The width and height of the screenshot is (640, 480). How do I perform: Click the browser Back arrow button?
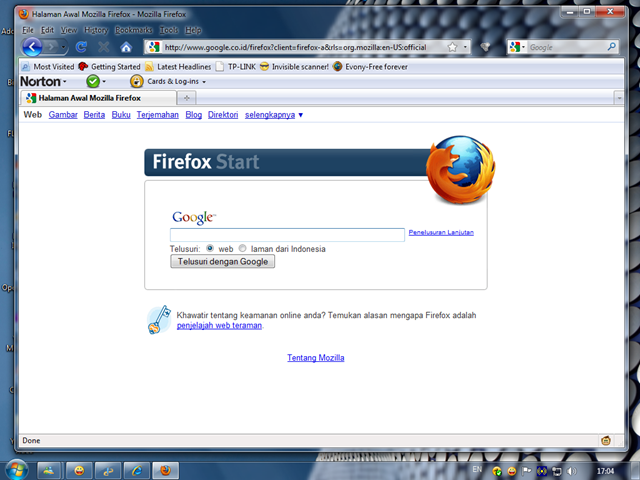tap(33, 47)
